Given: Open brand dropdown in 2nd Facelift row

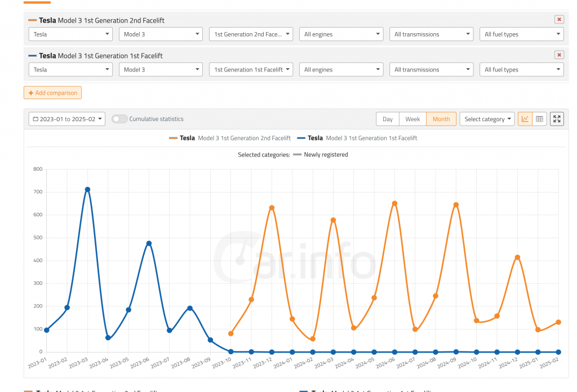Looking at the screenshot, I should tap(70, 34).
